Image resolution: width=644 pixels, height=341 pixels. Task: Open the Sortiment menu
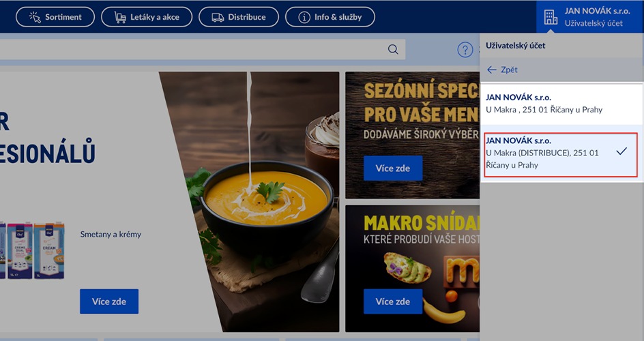pos(55,17)
